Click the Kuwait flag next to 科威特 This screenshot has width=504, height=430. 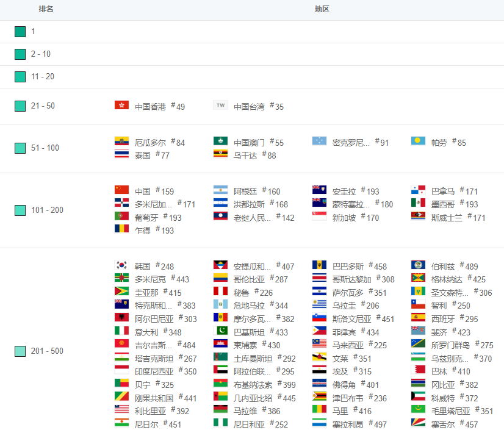(x=418, y=397)
